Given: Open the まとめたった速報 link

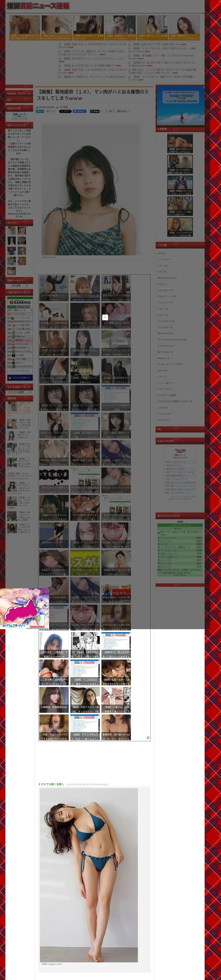Looking at the screenshot, I should pos(167,395).
